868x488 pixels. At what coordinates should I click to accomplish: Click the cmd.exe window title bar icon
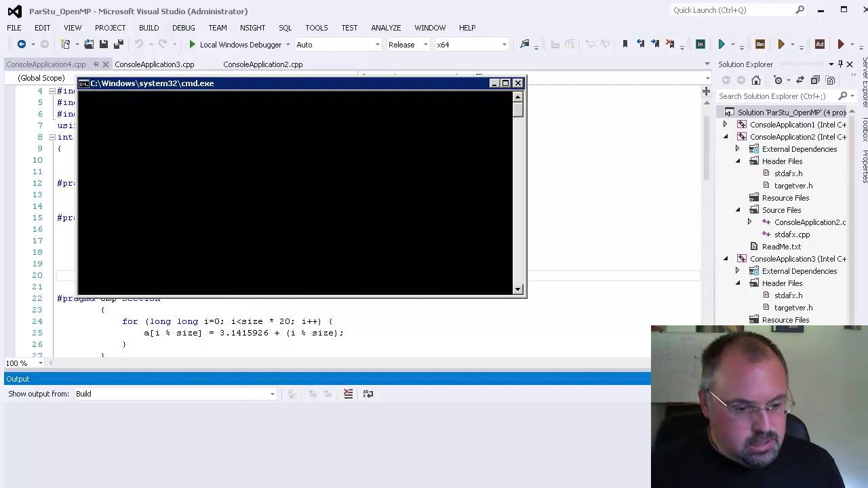pyautogui.click(x=84, y=83)
